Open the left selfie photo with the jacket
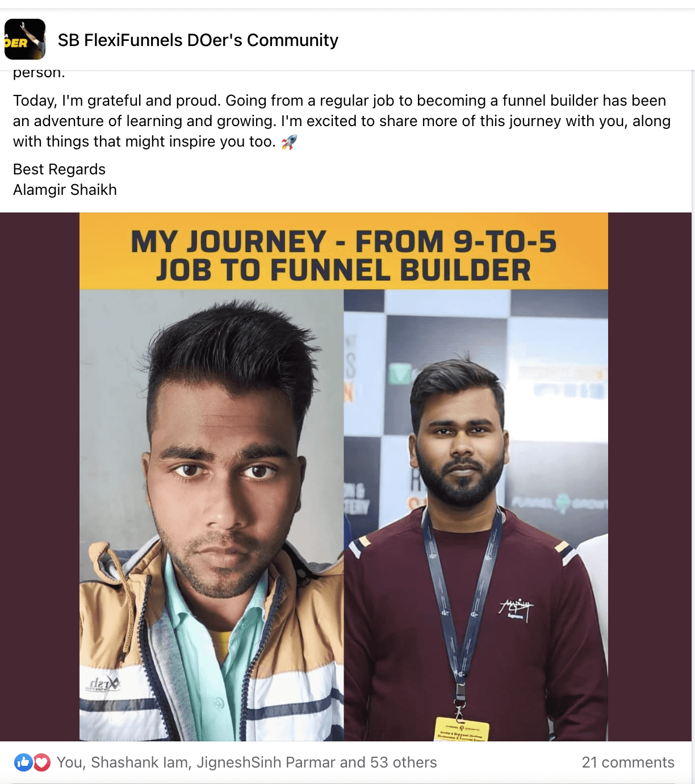Image resolution: width=695 pixels, height=784 pixels. 211,515
